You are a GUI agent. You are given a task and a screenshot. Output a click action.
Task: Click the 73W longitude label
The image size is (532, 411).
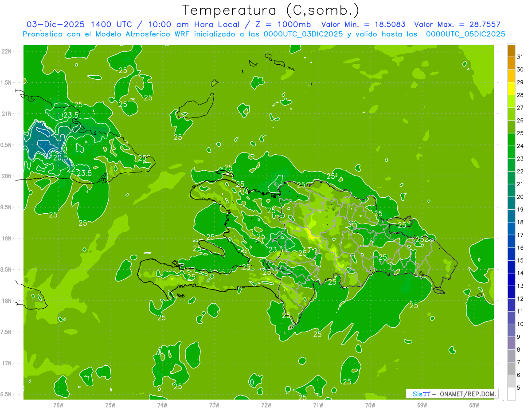tap(214, 405)
